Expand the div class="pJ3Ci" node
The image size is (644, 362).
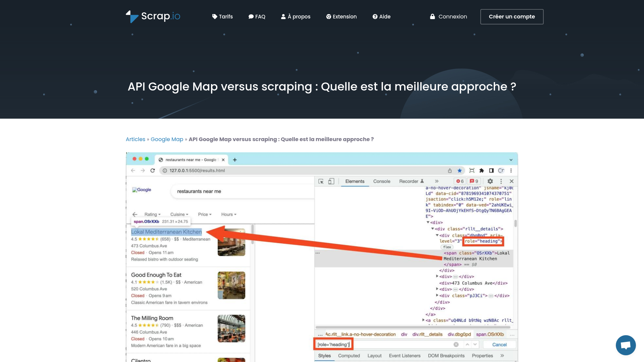point(437,296)
